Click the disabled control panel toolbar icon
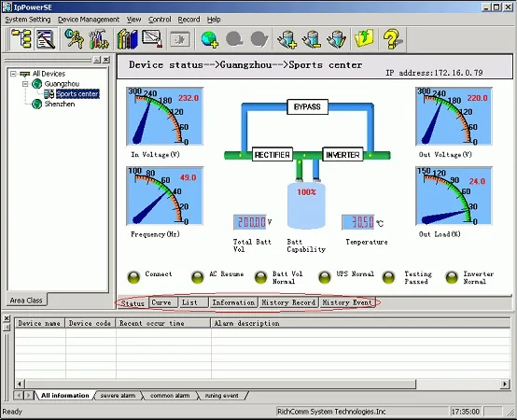517x420 pixels. coord(180,39)
